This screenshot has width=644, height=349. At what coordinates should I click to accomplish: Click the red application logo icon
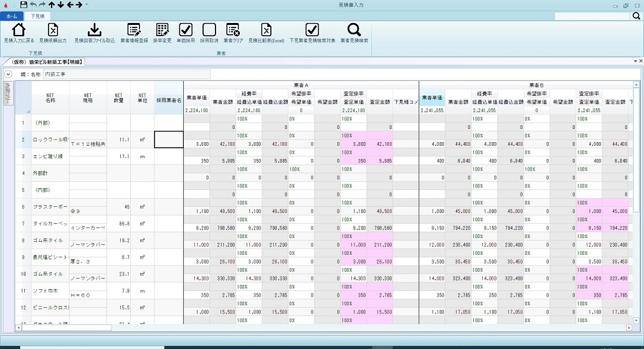point(6,6)
